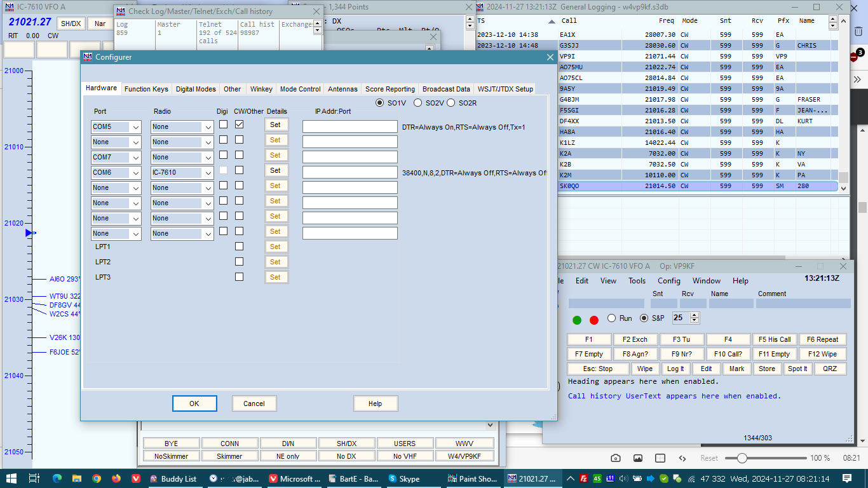This screenshot has width=868, height=488.
Task: Open Radio dropdown in COM5 row
Action: coord(208,127)
